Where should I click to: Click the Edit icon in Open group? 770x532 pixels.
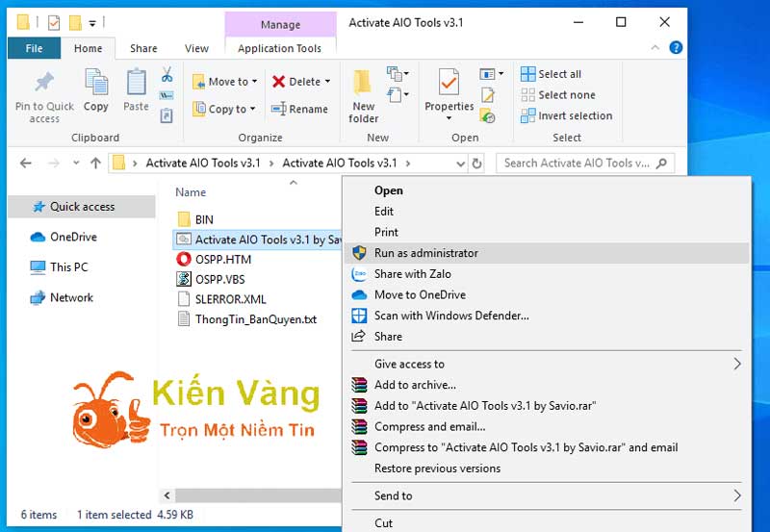[x=488, y=94]
